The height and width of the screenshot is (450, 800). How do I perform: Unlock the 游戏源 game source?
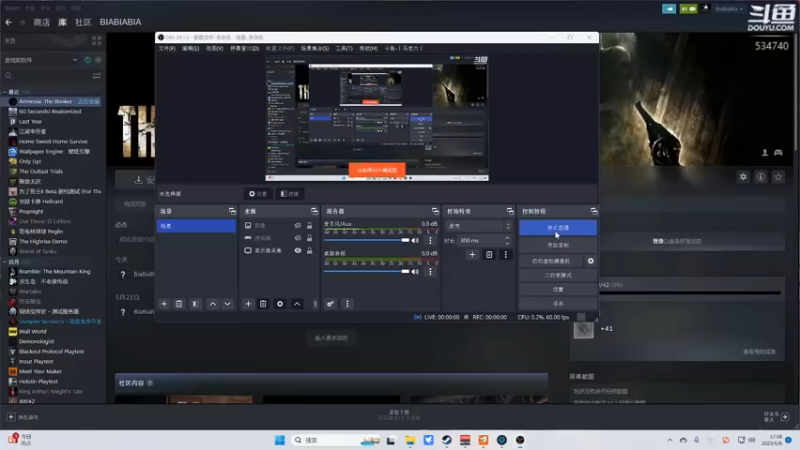(309, 238)
